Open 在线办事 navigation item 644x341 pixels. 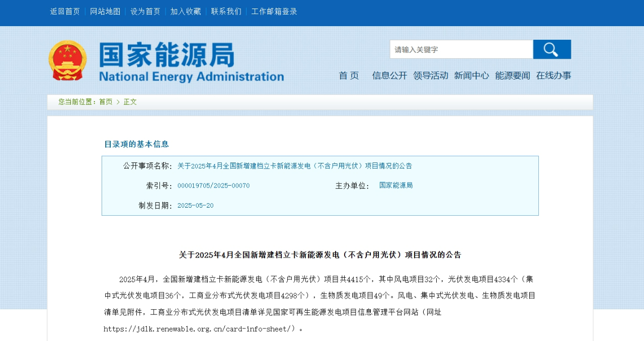(x=553, y=75)
